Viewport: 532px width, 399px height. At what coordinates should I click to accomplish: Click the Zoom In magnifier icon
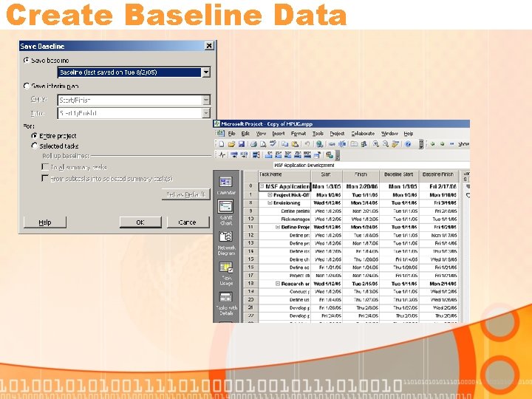click(375, 144)
